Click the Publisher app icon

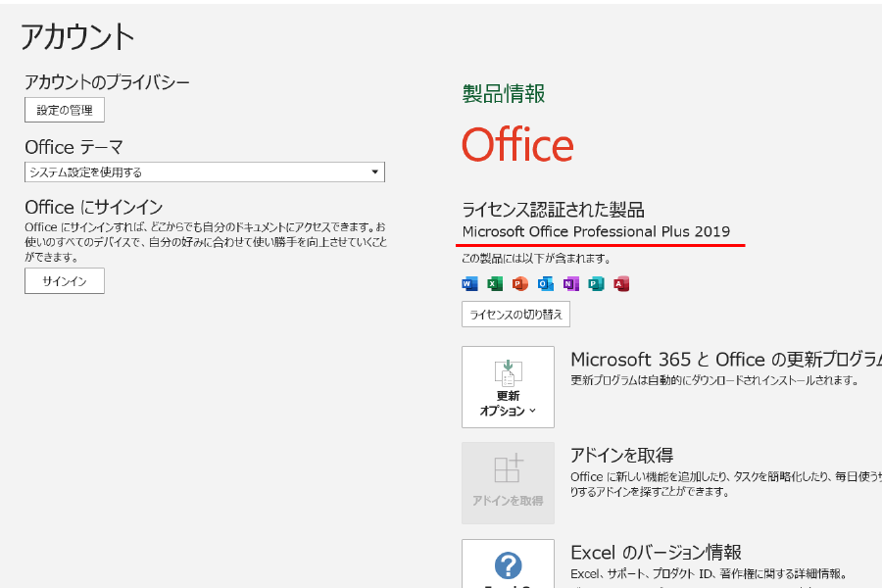click(596, 283)
